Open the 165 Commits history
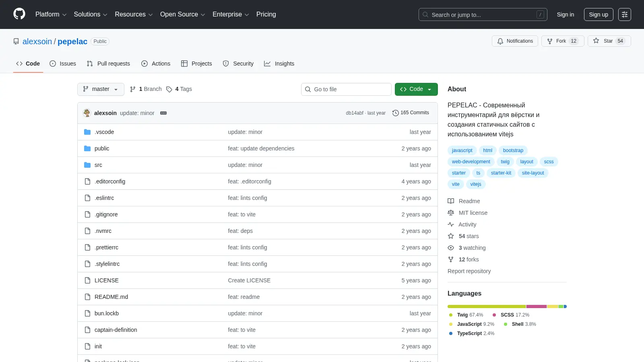The height and width of the screenshot is (362, 644). point(411,113)
